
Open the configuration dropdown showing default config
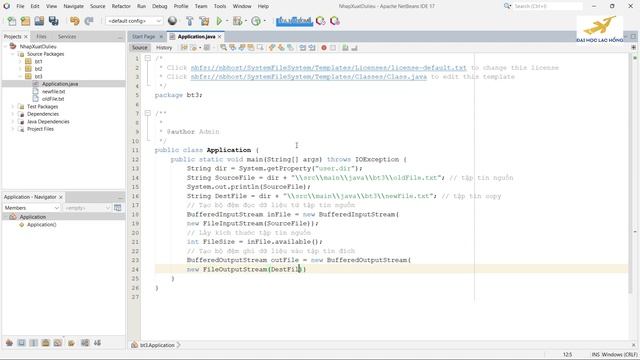coord(134,21)
